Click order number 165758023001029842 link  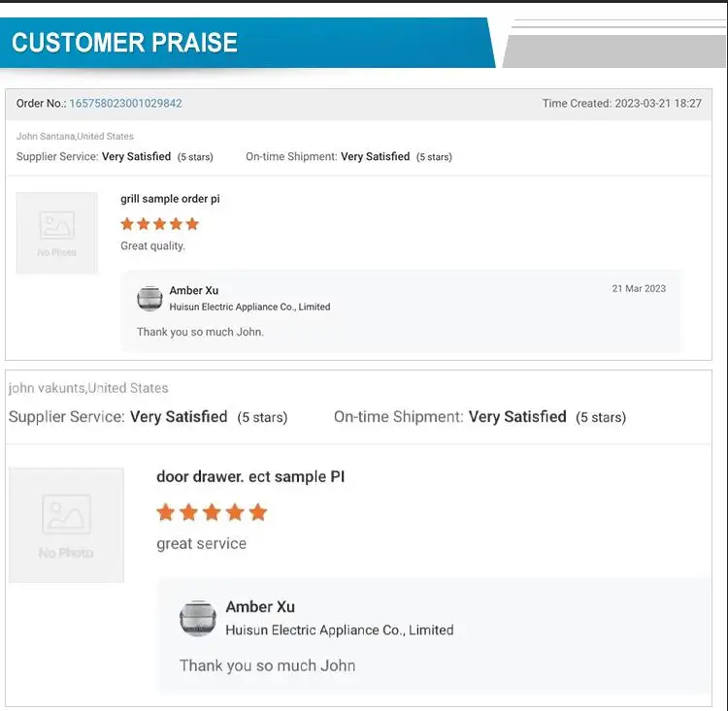click(125, 104)
